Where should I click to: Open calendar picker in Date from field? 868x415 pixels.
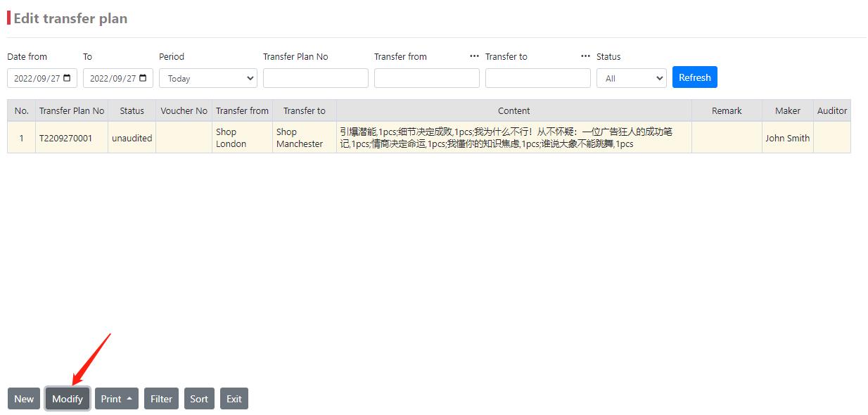67,78
